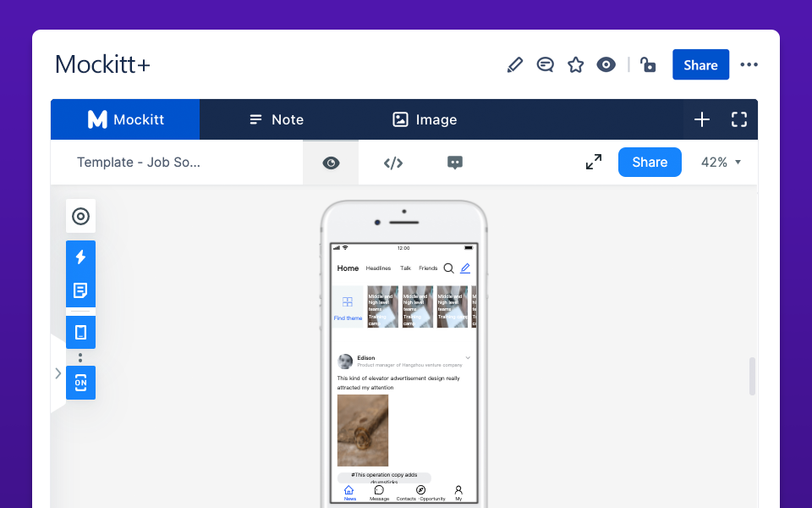This screenshot has height=508, width=812.
Task: Click the dark blue Share button
Action: coord(700,65)
